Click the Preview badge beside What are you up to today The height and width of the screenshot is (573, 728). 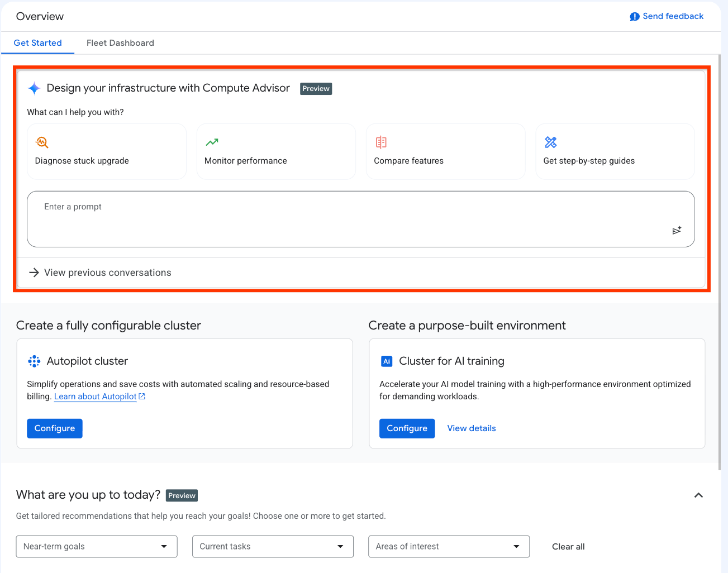click(182, 495)
